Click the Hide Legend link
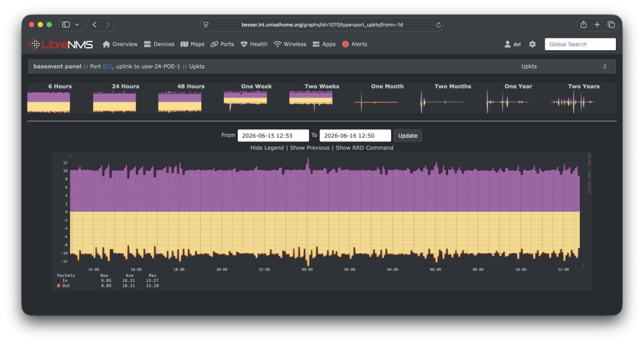Viewport: 644px width, 344px height. (x=267, y=148)
